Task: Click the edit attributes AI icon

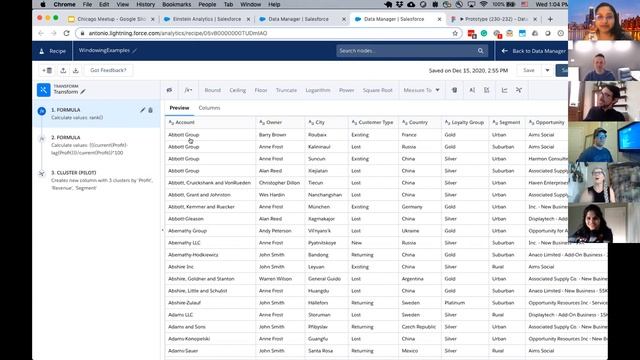Action: [472, 90]
